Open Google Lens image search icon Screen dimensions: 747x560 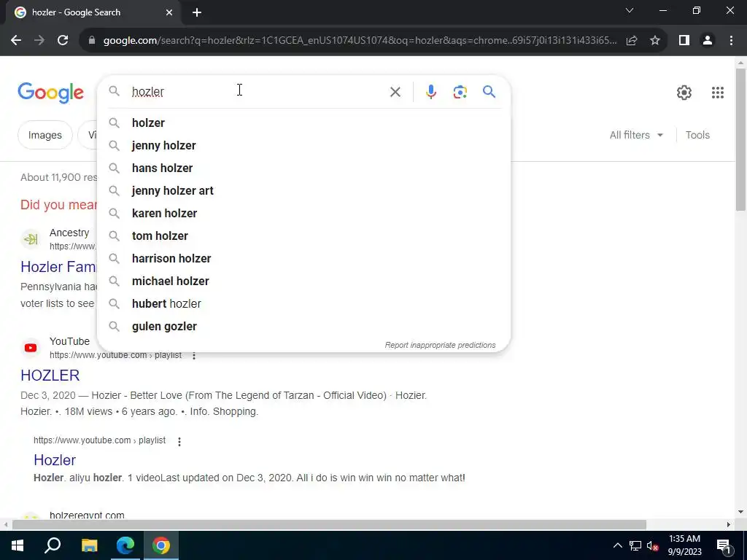pos(460,92)
